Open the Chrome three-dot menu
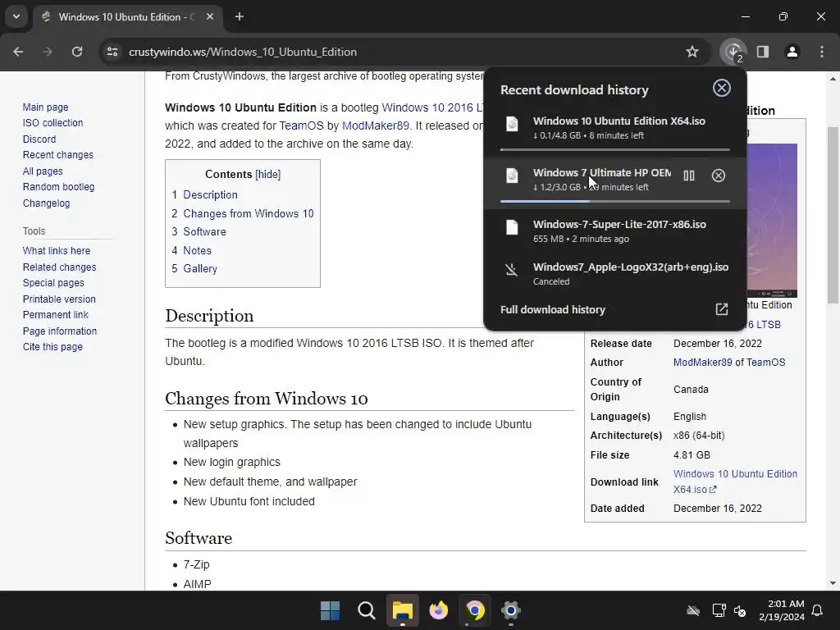 coord(822,52)
